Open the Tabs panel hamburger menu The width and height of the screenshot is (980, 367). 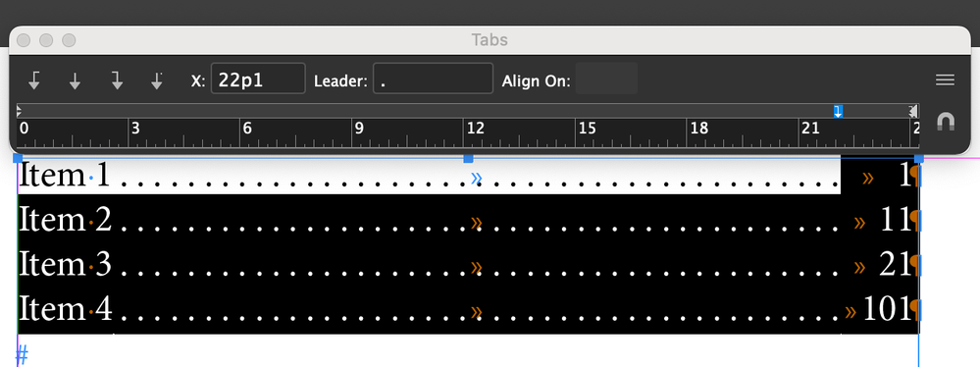pyautogui.click(x=945, y=79)
